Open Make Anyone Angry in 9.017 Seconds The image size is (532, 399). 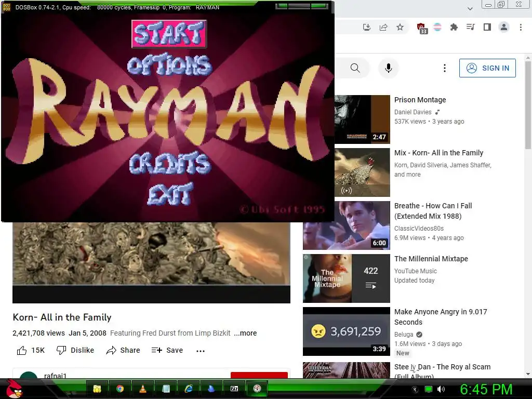[441, 317]
